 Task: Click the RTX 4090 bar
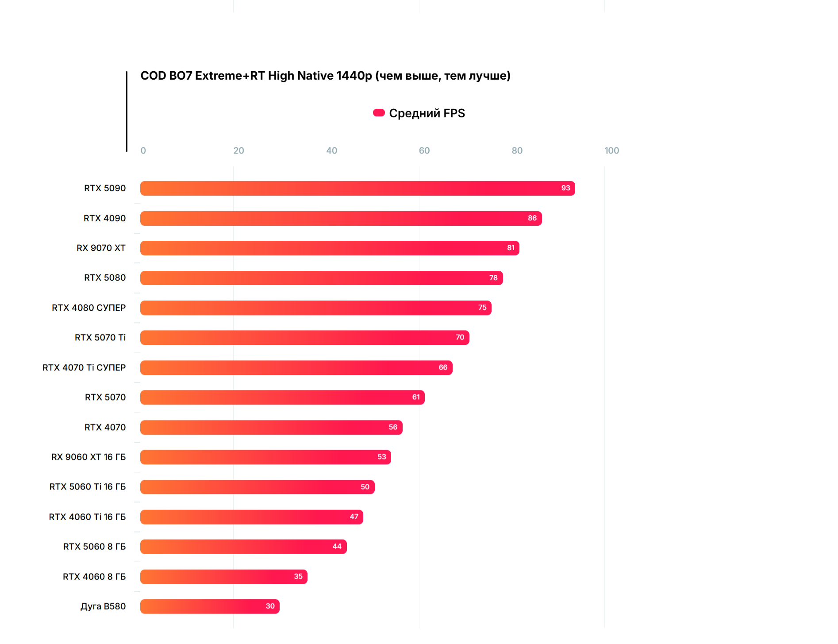pos(341,218)
